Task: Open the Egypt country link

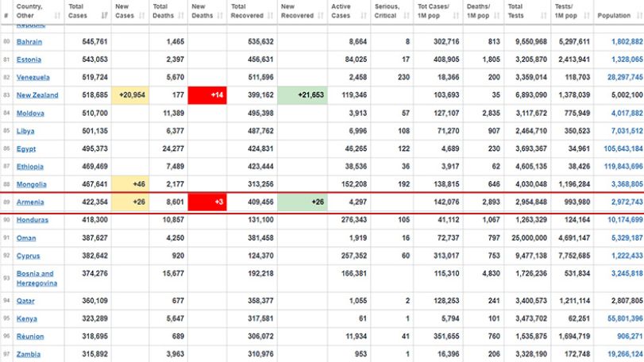Action: [26, 148]
